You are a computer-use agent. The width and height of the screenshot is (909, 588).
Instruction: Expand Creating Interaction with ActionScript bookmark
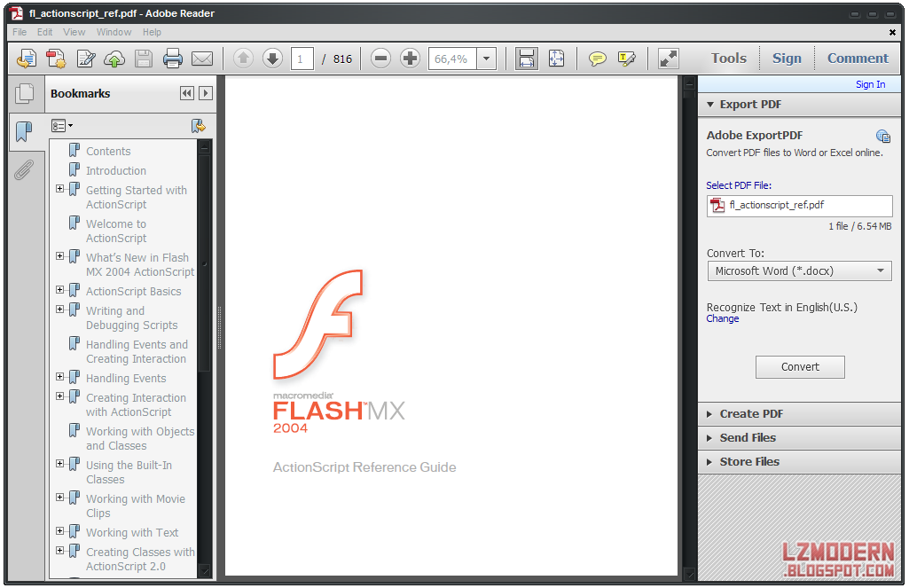click(59, 396)
